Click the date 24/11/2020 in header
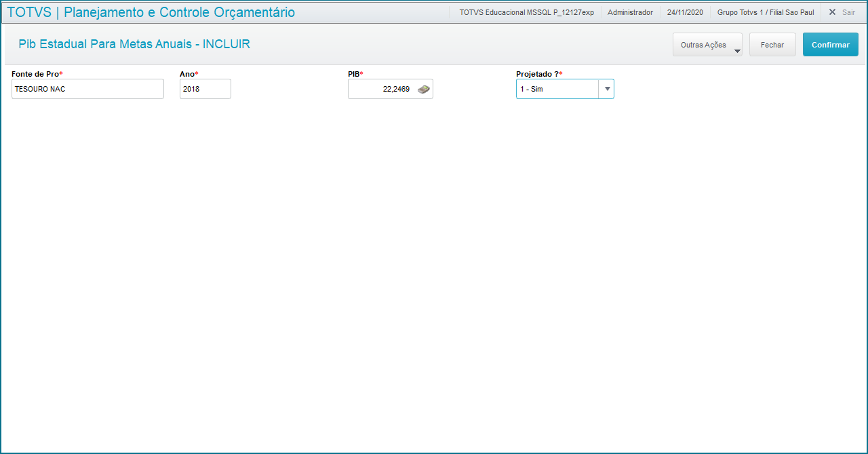Image resolution: width=868 pixels, height=454 pixels. tap(685, 12)
